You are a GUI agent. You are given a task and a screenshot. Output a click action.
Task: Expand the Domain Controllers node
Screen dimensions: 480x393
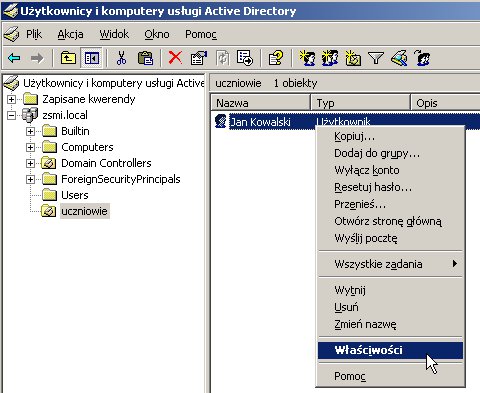[30, 163]
